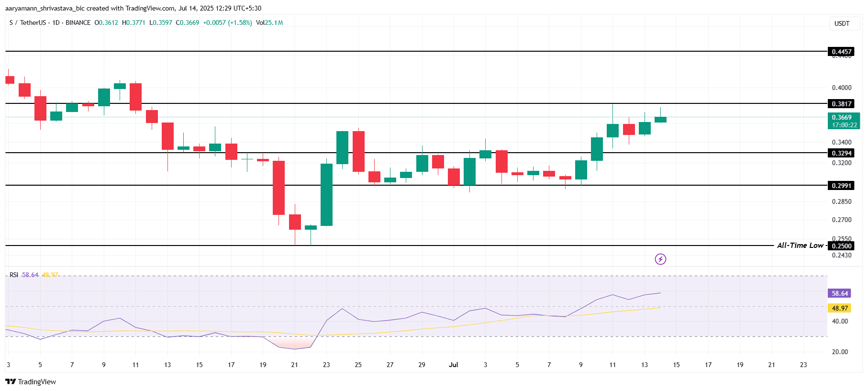
Task: Click the 0.2500 All-Time Low price label
Action: point(841,246)
